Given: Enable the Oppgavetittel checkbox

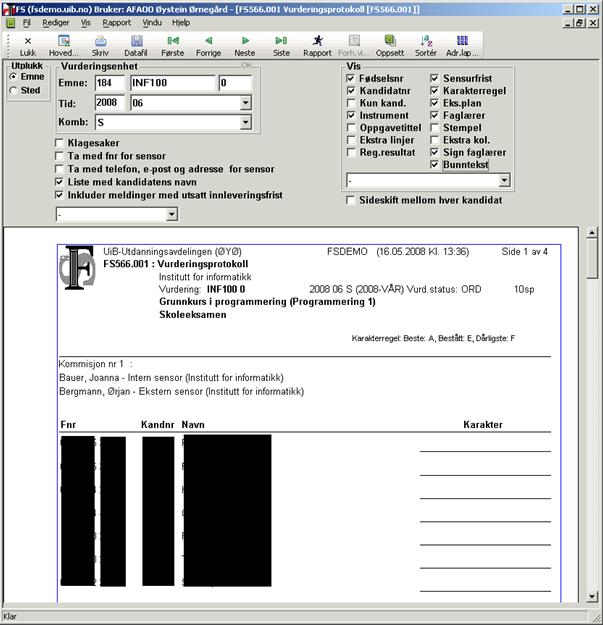Looking at the screenshot, I should [351, 128].
